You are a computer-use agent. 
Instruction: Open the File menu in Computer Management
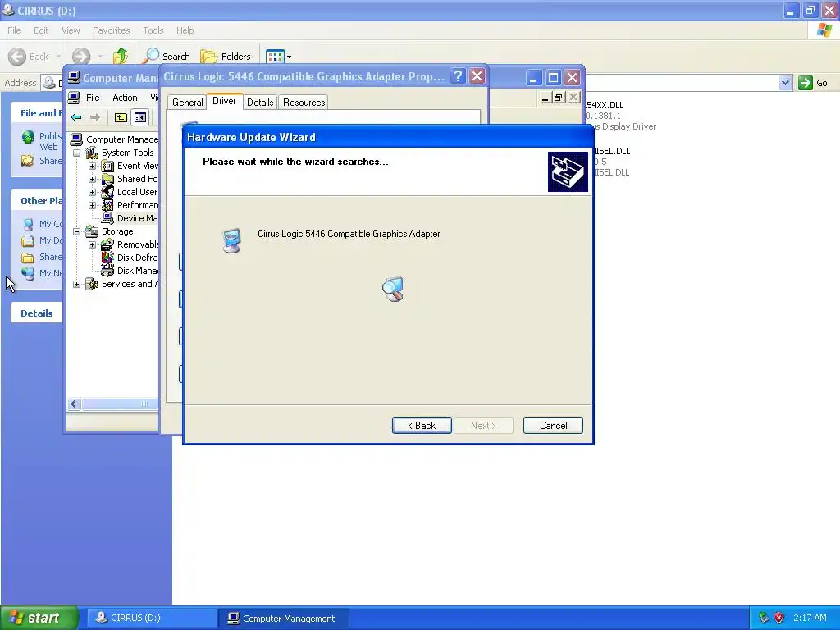[x=93, y=98]
